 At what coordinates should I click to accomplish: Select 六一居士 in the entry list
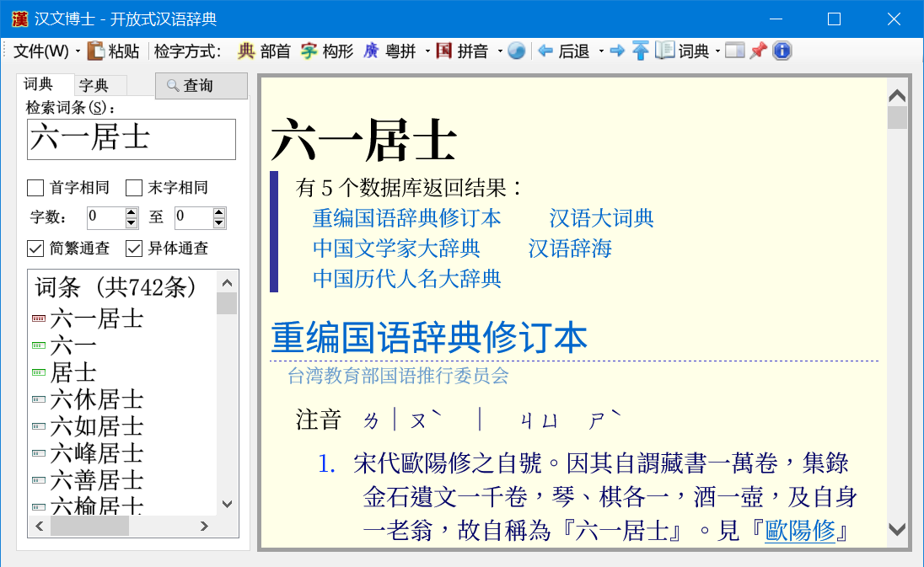(97, 319)
